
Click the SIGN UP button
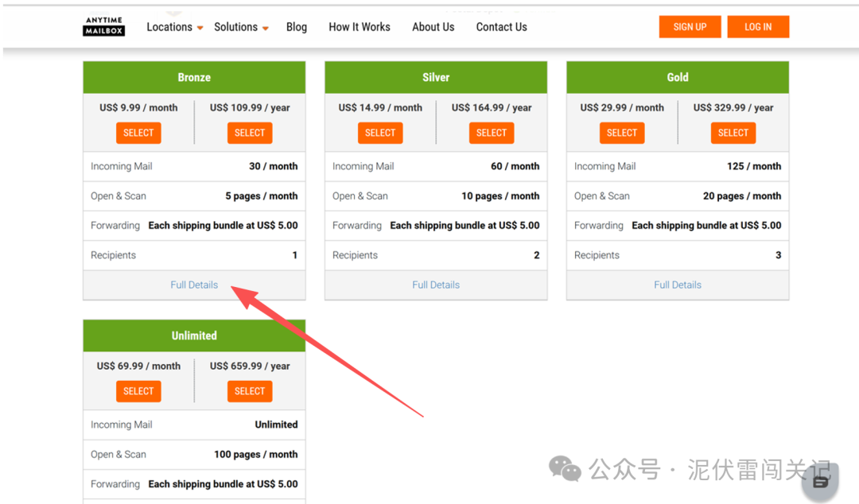pos(690,27)
